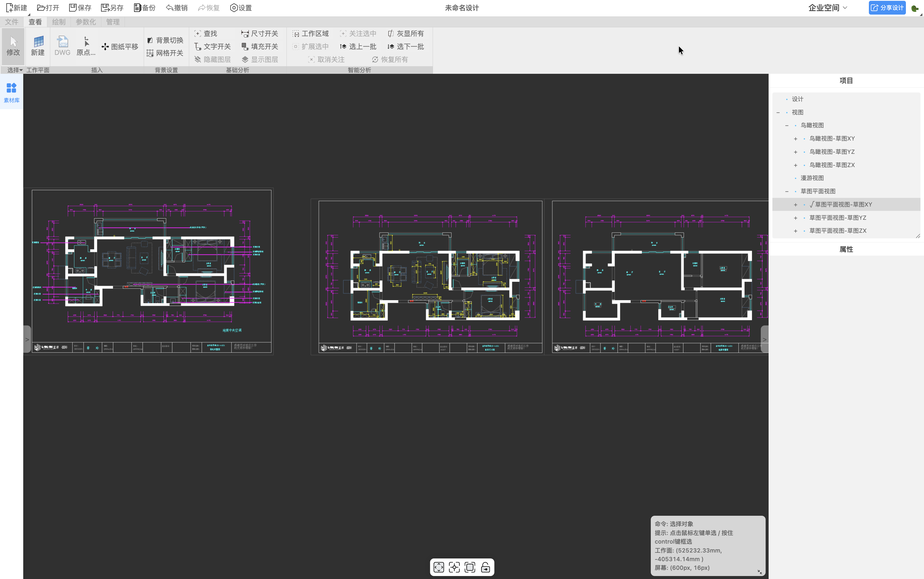Click the frame view icon in bottom toolbar

(470, 567)
